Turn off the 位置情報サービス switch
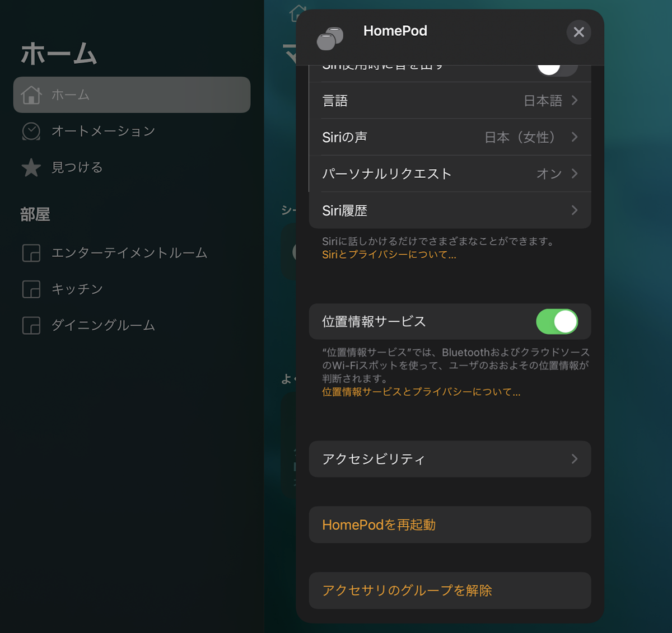This screenshot has width=672, height=633. 557,321
